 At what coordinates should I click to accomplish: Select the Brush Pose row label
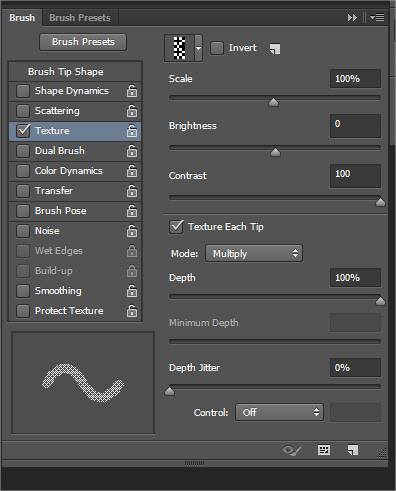coord(61,211)
